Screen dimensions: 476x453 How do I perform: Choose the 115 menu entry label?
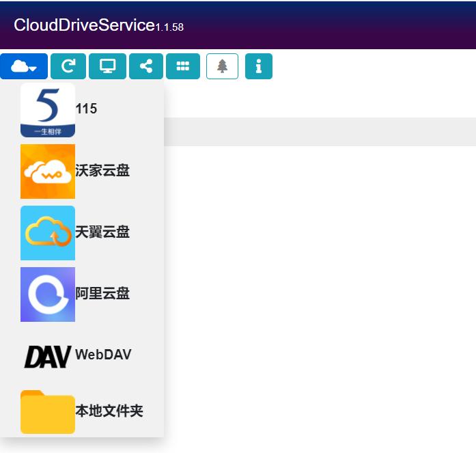[87, 109]
